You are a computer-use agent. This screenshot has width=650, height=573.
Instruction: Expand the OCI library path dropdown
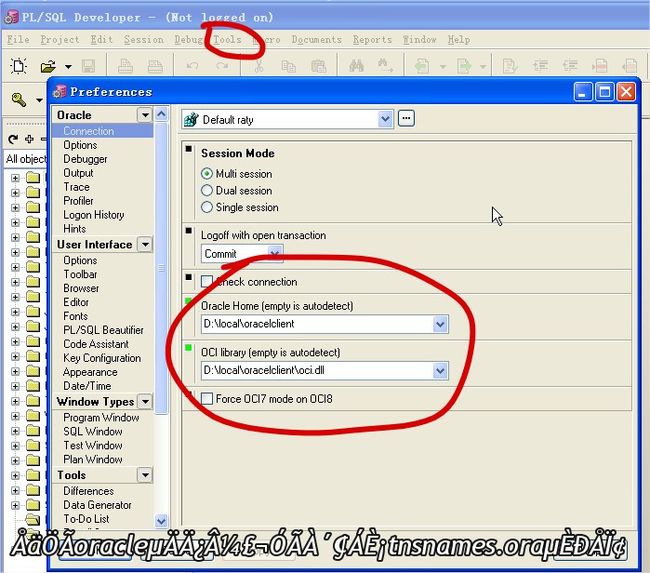pyautogui.click(x=440, y=370)
